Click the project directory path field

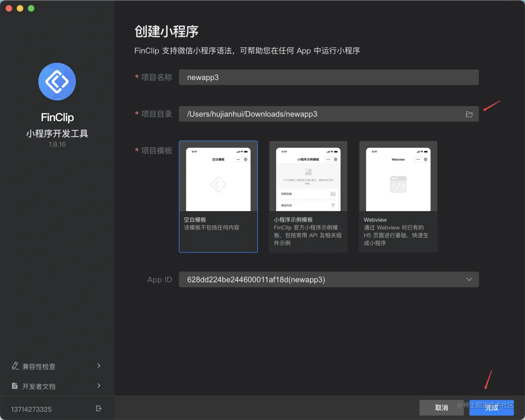pos(329,114)
